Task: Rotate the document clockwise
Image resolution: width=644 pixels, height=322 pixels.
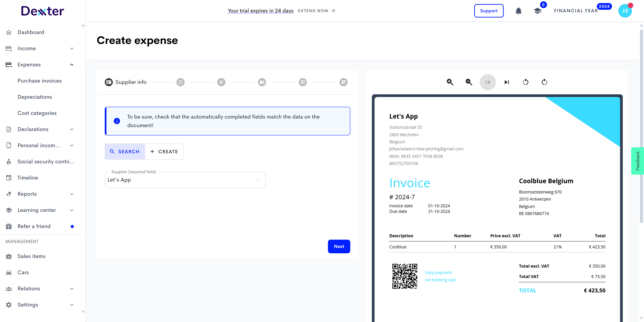Action: pyautogui.click(x=544, y=82)
